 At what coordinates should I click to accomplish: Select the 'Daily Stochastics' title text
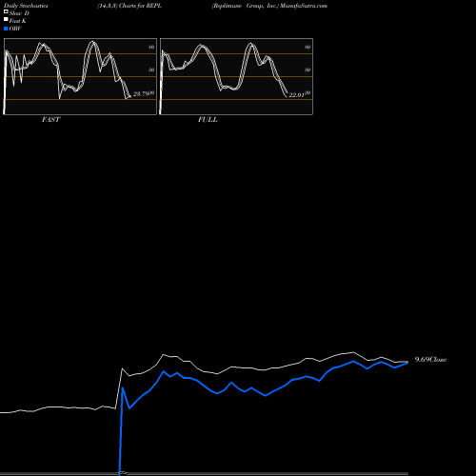pos(26,6)
